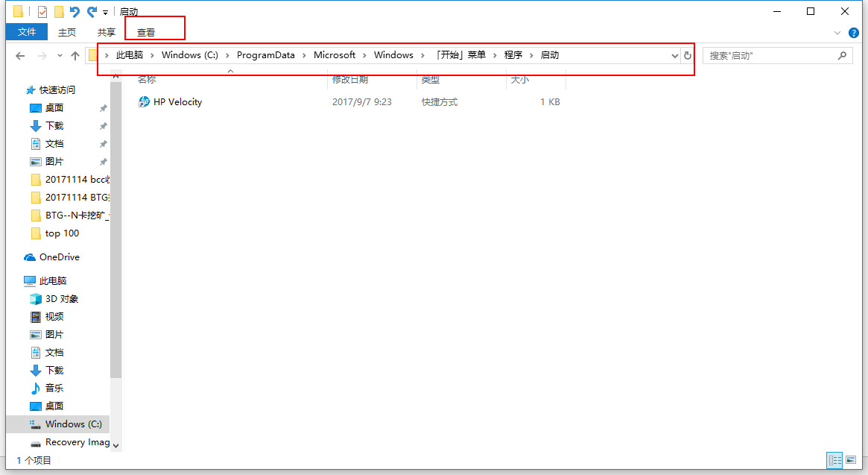The image size is (868, 475).
Task: Switch to details view in status bar
Action: click(x=834, y=460)
